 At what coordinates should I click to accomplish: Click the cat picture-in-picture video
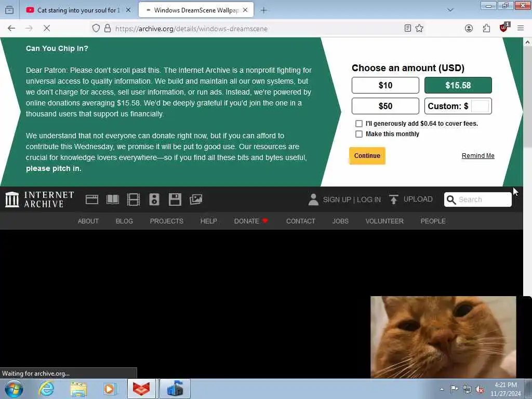pyautogui.click(x=443, y=337)
